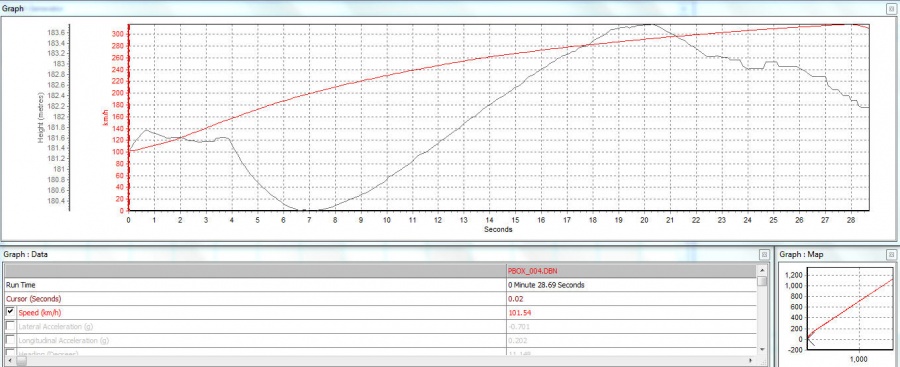Uncheck the Speed (km/h) channel checkbox

(x=10, y=312)
